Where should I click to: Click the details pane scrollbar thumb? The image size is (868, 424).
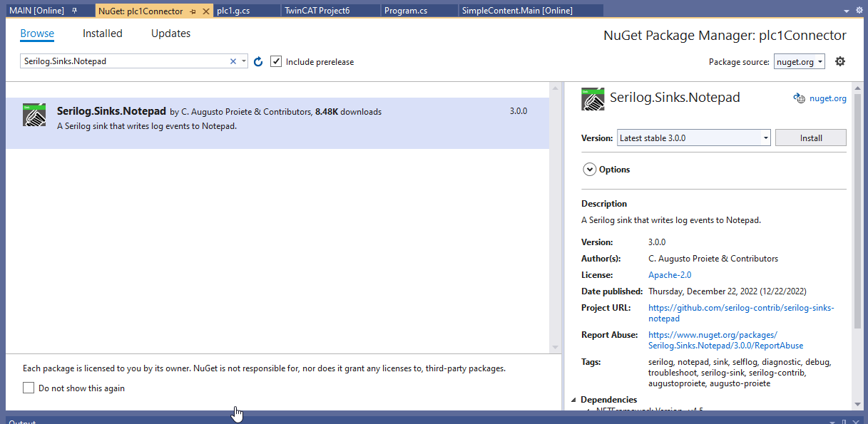(x=857, y=210)
